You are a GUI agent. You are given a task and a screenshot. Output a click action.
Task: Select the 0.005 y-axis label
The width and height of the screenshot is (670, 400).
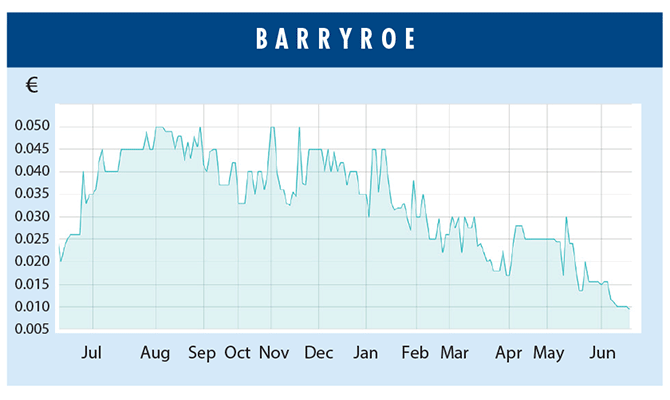pos(32,329)
